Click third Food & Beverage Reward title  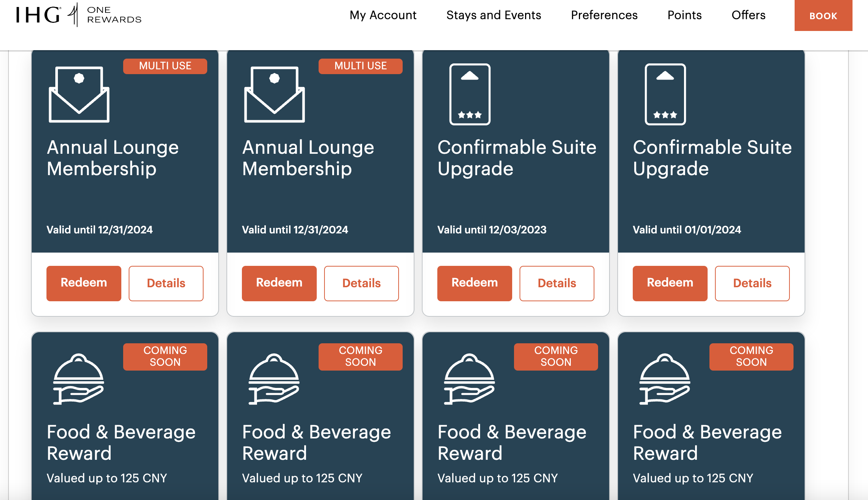pos(512,442)
